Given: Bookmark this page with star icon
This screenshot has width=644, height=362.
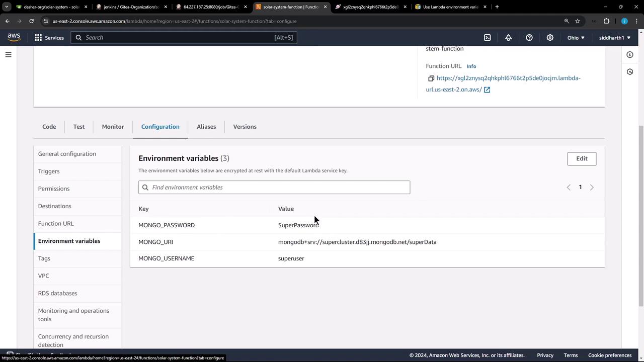Looking at the screenshot, I should pyautogui.click(x=578, y=21).
